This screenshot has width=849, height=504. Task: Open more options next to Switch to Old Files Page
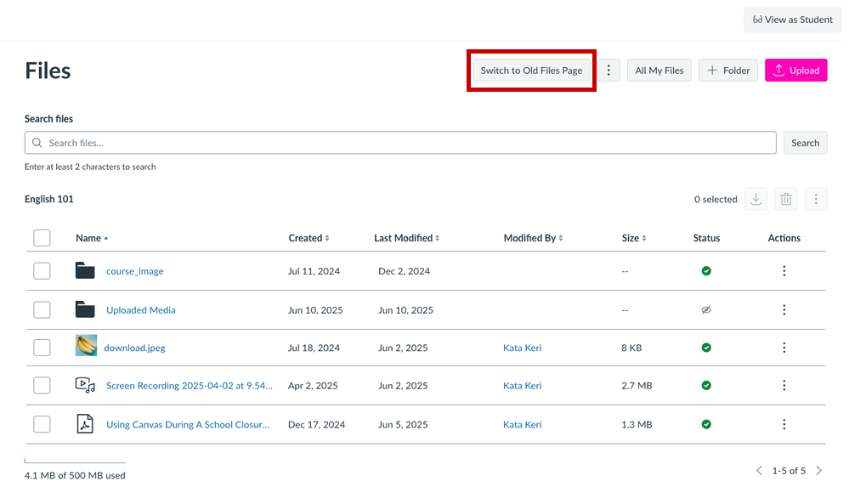[x=608, y=71]
